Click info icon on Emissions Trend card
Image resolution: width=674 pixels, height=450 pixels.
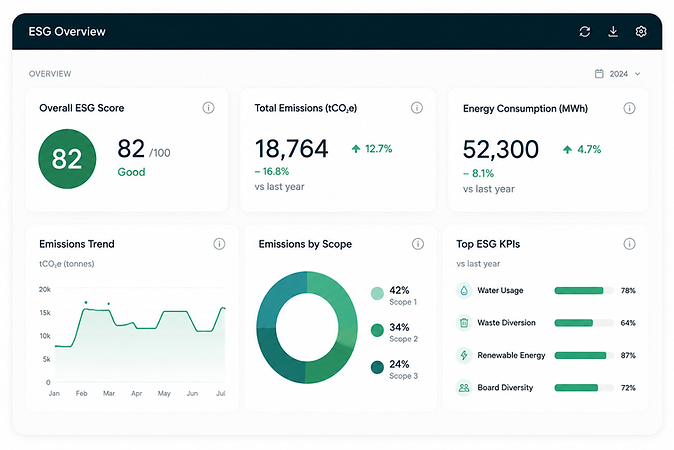point(219,244)
